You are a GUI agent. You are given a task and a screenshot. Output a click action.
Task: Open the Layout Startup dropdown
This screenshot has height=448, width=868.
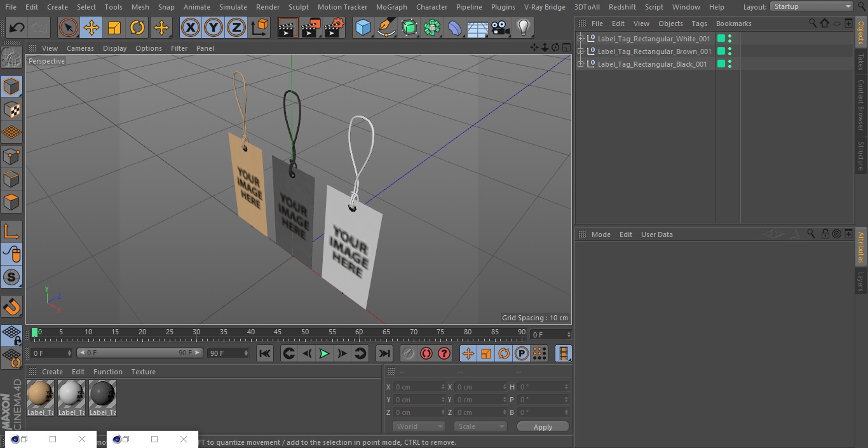point(811,6)
